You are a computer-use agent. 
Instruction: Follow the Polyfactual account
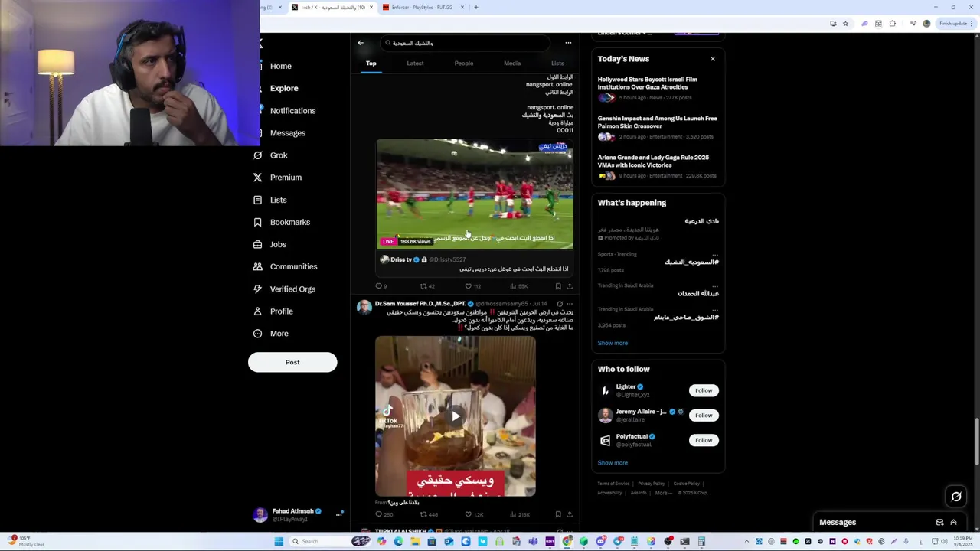tap(703, 440)
